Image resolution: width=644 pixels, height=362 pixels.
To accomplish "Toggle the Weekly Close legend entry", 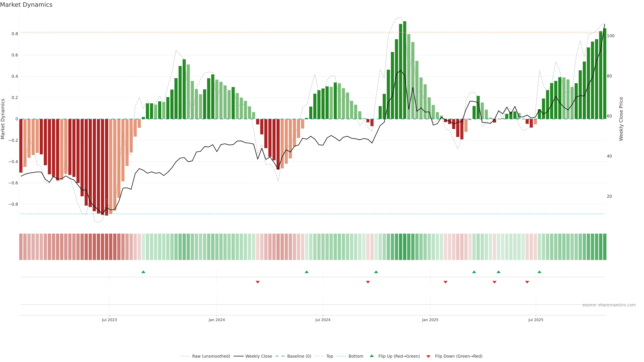I will [258, 356].
